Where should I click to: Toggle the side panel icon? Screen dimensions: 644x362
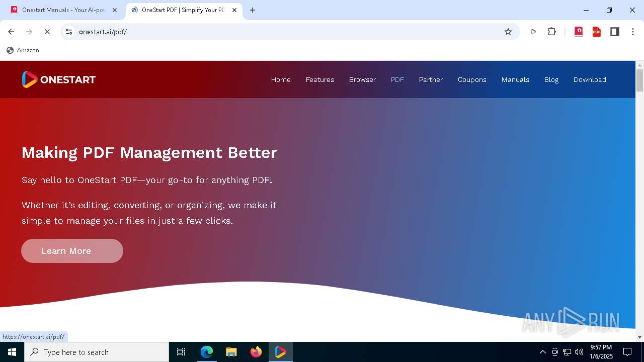point(614,32)
